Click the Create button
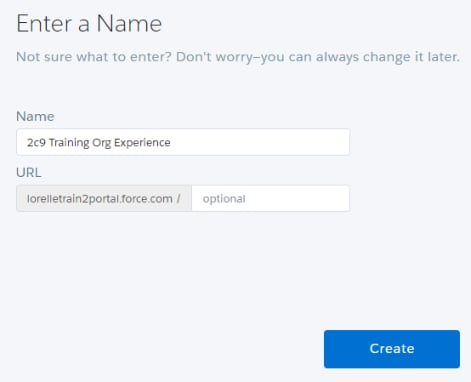 (x=392, y=349)
